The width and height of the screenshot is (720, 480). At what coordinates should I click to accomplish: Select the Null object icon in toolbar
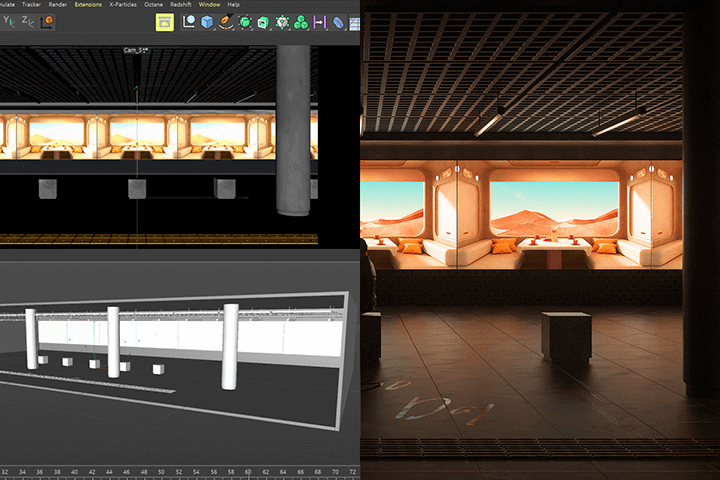point(189,22)
